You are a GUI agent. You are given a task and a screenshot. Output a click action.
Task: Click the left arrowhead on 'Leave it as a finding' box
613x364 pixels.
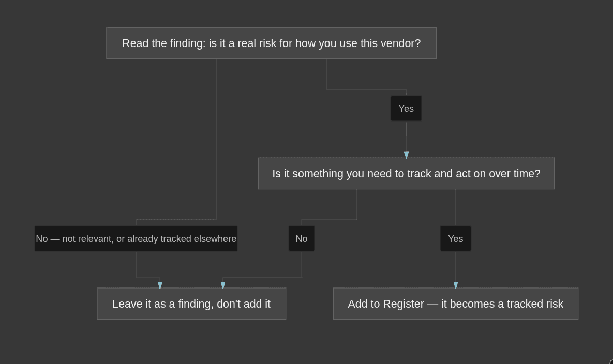(160, 285)
